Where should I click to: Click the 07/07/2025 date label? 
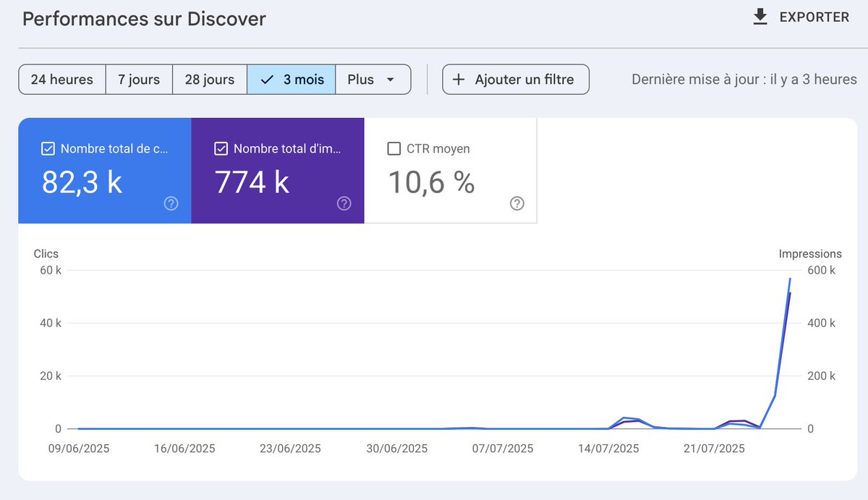[503, 449]
